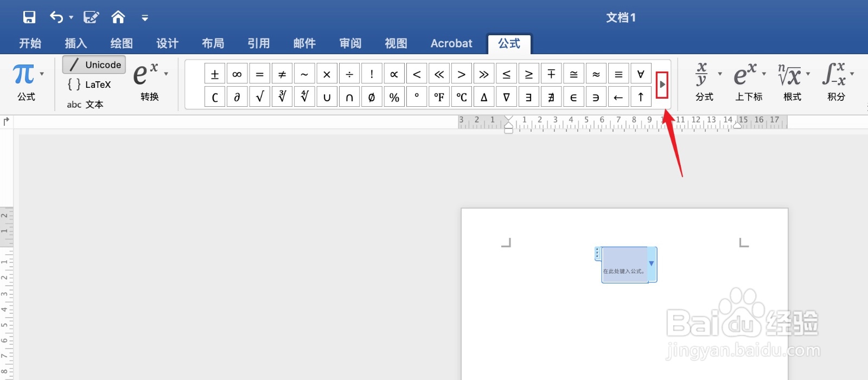The width and height of the screenshot is (868, 380).
Task: Click the Home icon in title bar
Action: 118,17
